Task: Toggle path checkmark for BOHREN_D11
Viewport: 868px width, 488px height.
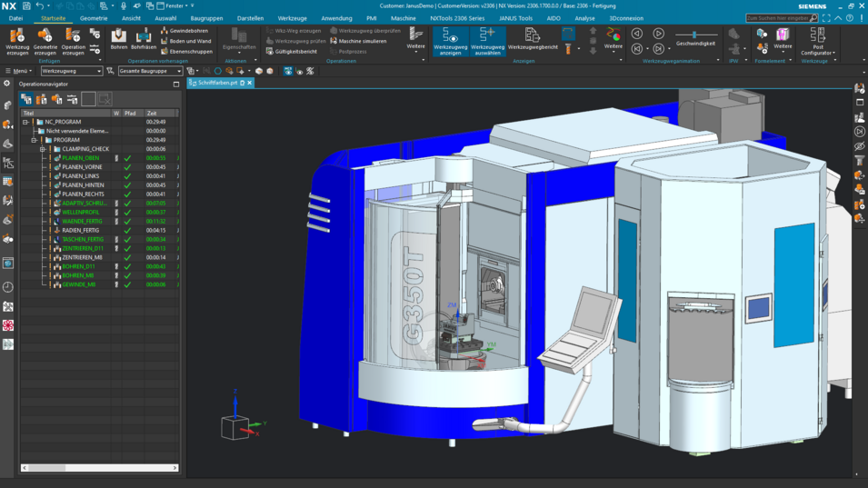Action: [x=128, y=266]
